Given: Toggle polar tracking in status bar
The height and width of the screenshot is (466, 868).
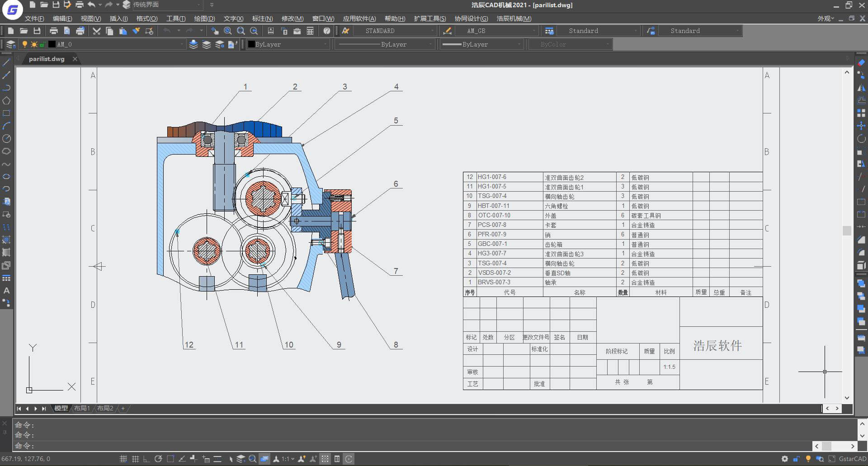Looking at the screenshot, I should 158,459.
